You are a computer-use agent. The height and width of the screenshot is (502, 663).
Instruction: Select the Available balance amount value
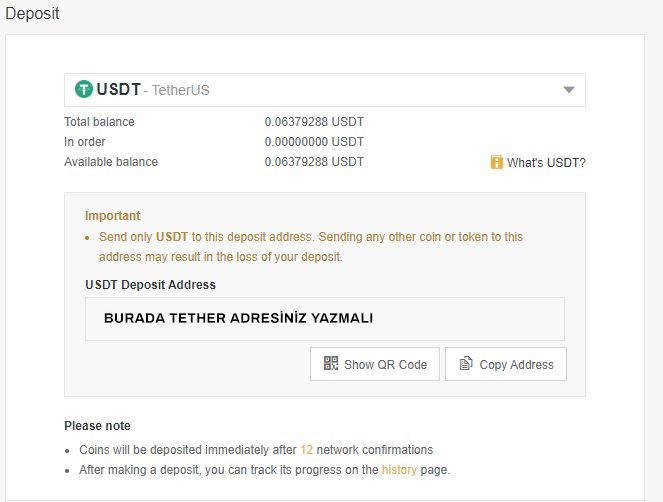[314, 162]
